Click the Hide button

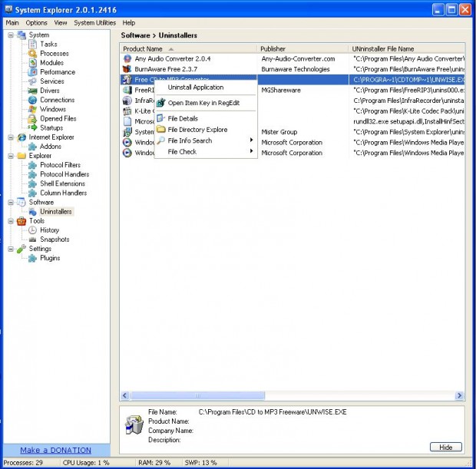coord(445,447)
